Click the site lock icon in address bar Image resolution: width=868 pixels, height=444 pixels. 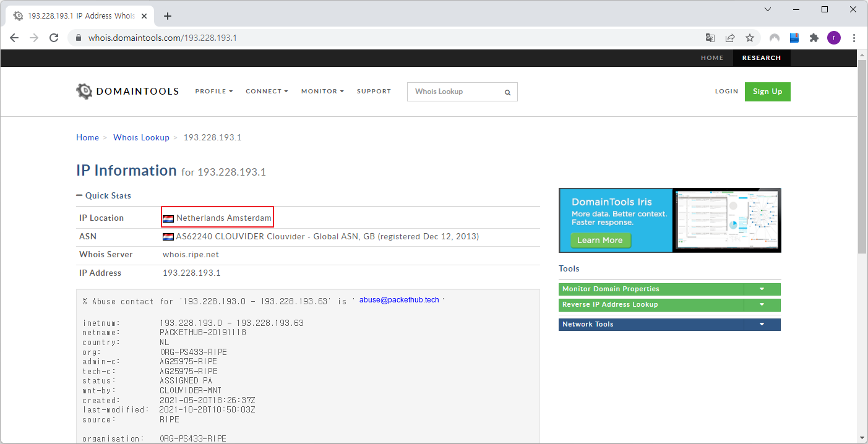[x=79, y=38]
